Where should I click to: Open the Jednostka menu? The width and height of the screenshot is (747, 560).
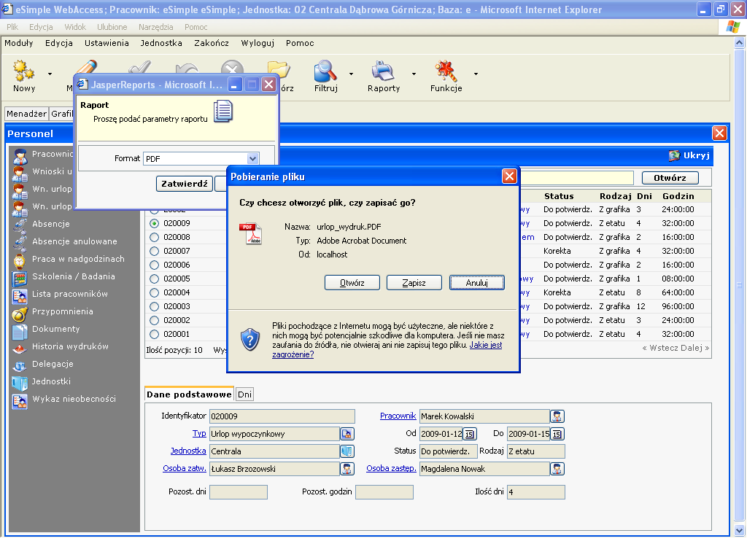[x=161, y=43]
